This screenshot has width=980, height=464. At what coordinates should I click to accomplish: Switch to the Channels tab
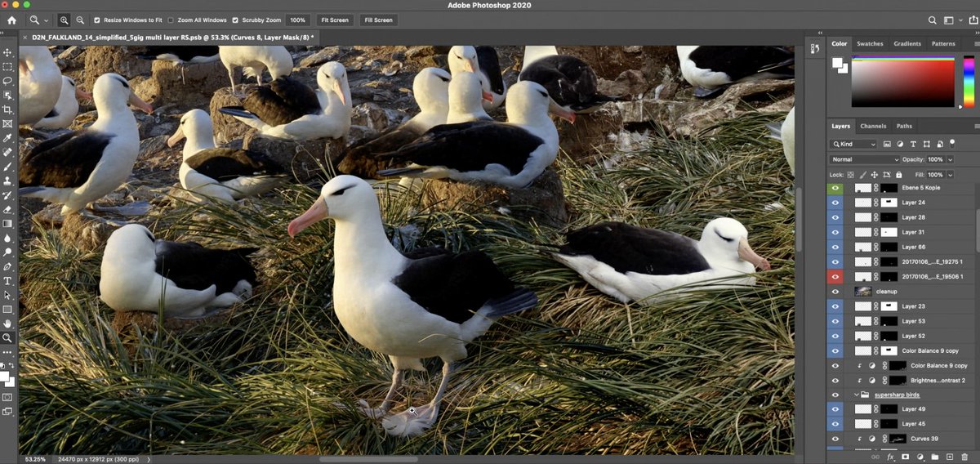(x=873, y=126)
